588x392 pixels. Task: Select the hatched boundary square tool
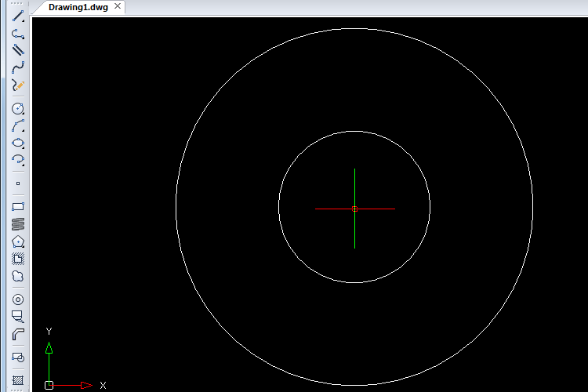click(x=18, y=259)
